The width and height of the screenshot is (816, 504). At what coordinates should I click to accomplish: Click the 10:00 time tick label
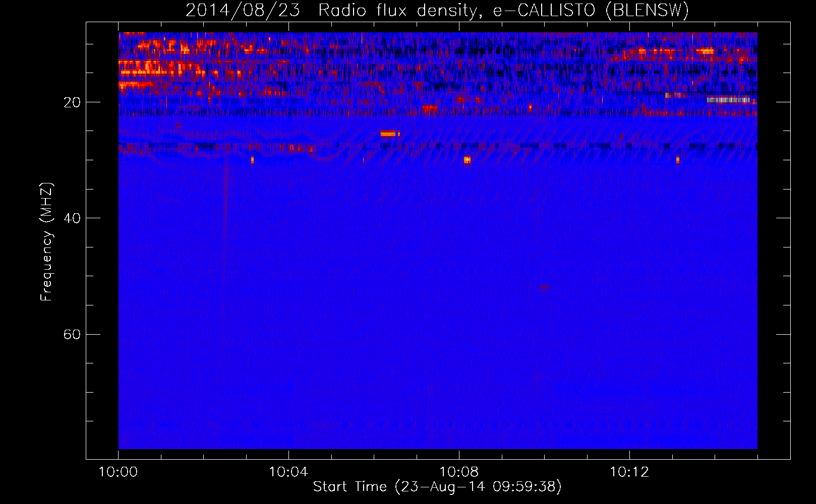[118, 472]
